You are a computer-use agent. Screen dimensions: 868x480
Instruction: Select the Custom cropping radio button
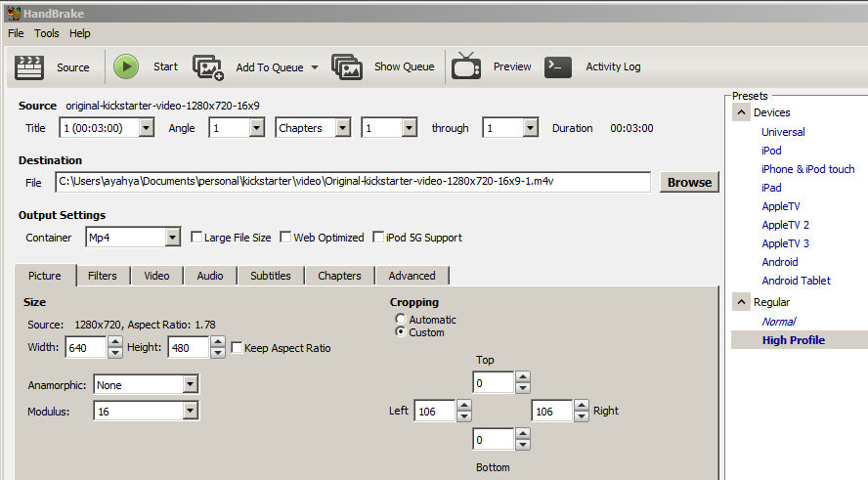[x=400, y=331]
